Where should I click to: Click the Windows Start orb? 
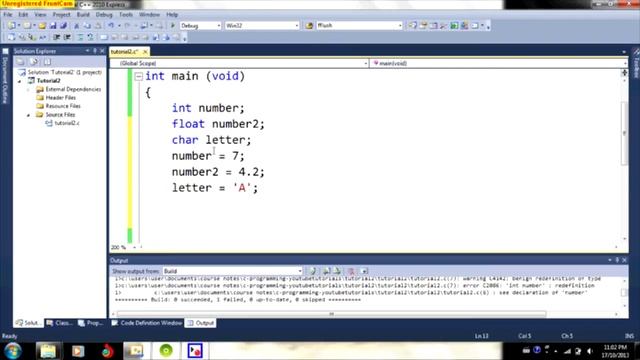click(x=13, y=351)
